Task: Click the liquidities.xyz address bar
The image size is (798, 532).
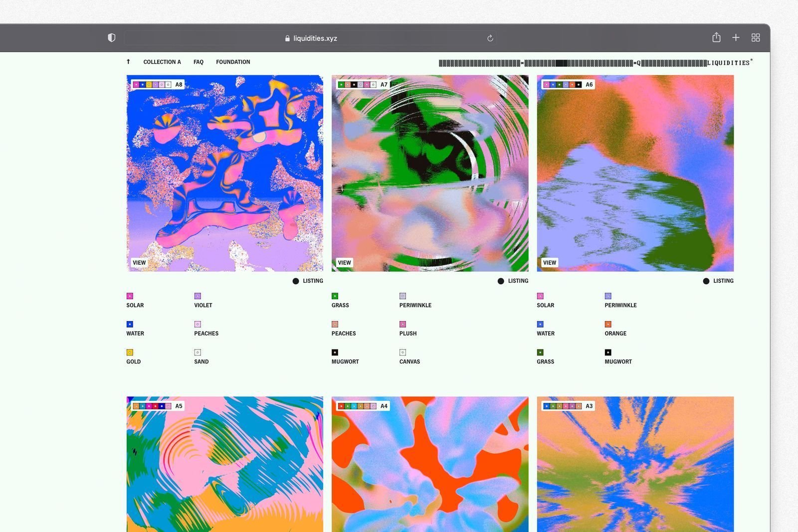Action: [x=311, y=38]
